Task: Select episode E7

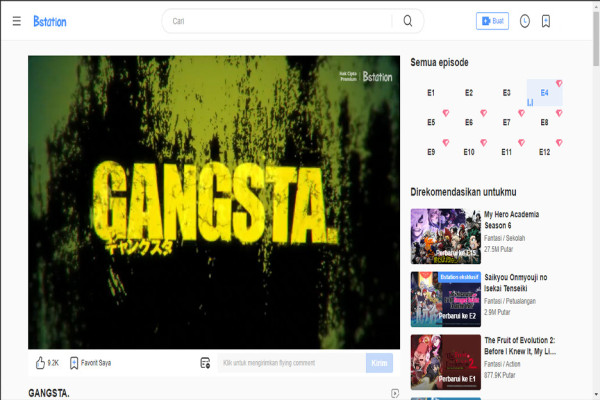Action: [507, 122]
